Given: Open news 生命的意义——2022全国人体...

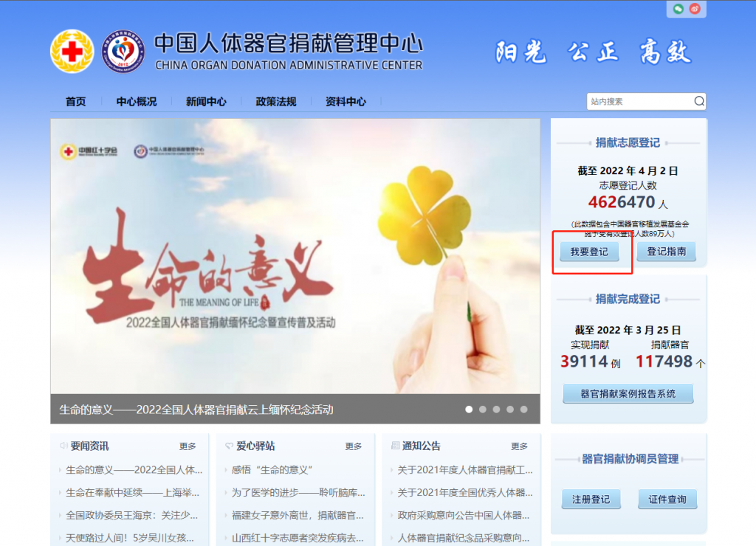Looking at the screenshot, I should coord(134,470).
